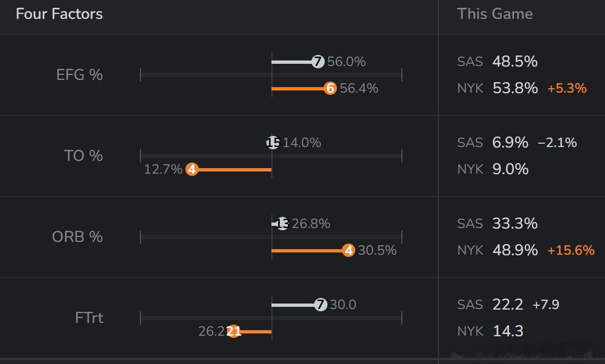This screenshot has width=605, height=364.
Task: Click the SAS EFG rank 7 marker
Action: (x=318, y=62)
